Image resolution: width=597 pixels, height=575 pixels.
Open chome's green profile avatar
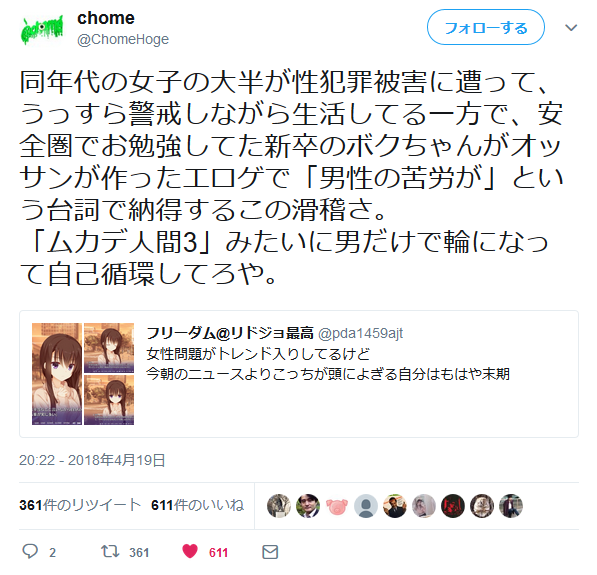[x=42, y=30]
